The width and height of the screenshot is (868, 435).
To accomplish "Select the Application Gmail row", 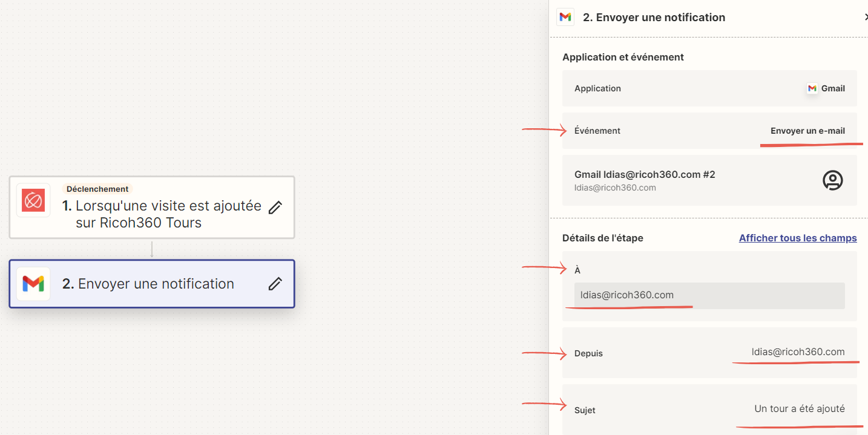I will coord(709,88).
